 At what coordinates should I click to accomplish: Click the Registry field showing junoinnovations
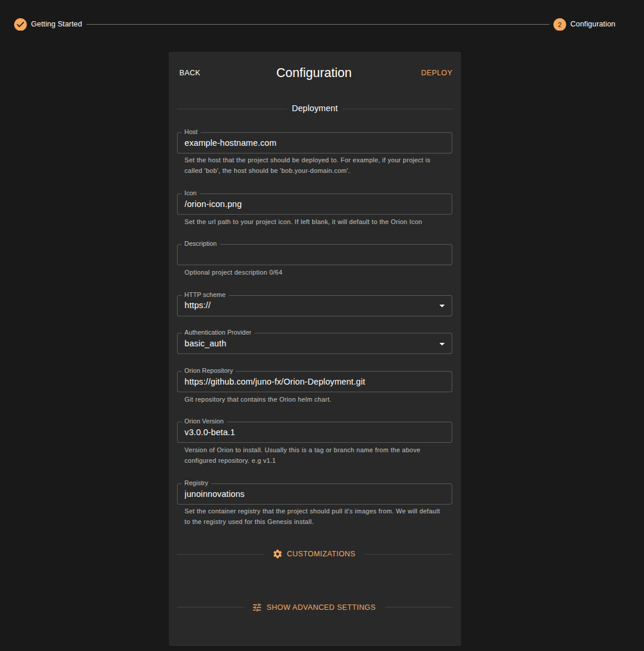click(314, 494)
